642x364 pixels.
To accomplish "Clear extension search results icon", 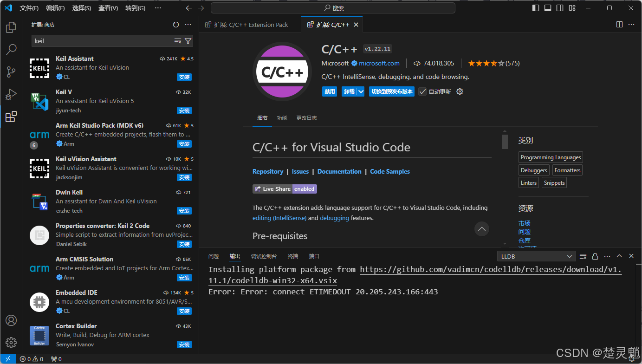I will [x=178, y=41].
